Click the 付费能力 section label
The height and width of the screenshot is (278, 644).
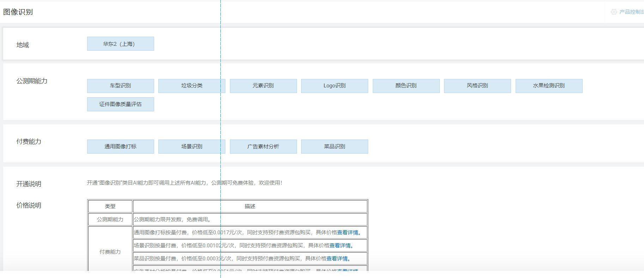click(x=29, y=142)
